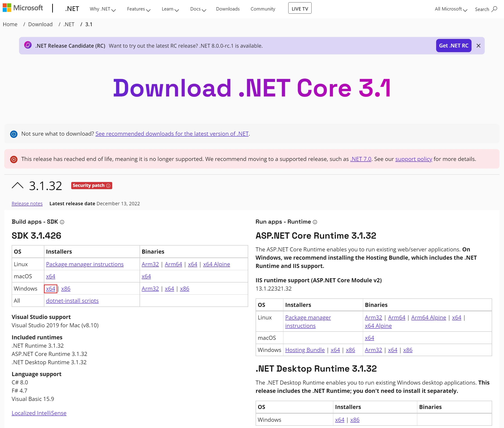
Task: Open the Community menu item
Action: pos(263,9)
